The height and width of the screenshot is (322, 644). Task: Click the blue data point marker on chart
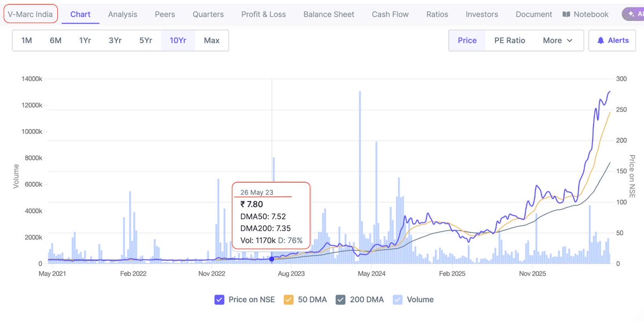[x=271, y=259]
